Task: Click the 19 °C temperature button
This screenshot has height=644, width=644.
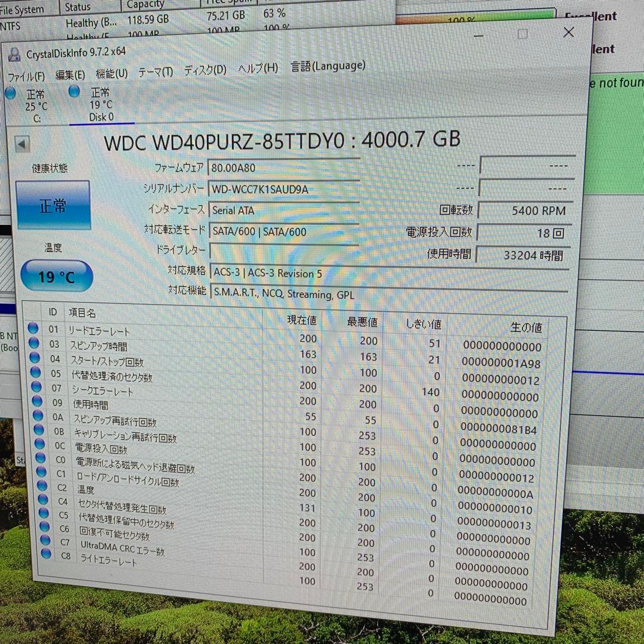Action: click(x=57, y=276)
